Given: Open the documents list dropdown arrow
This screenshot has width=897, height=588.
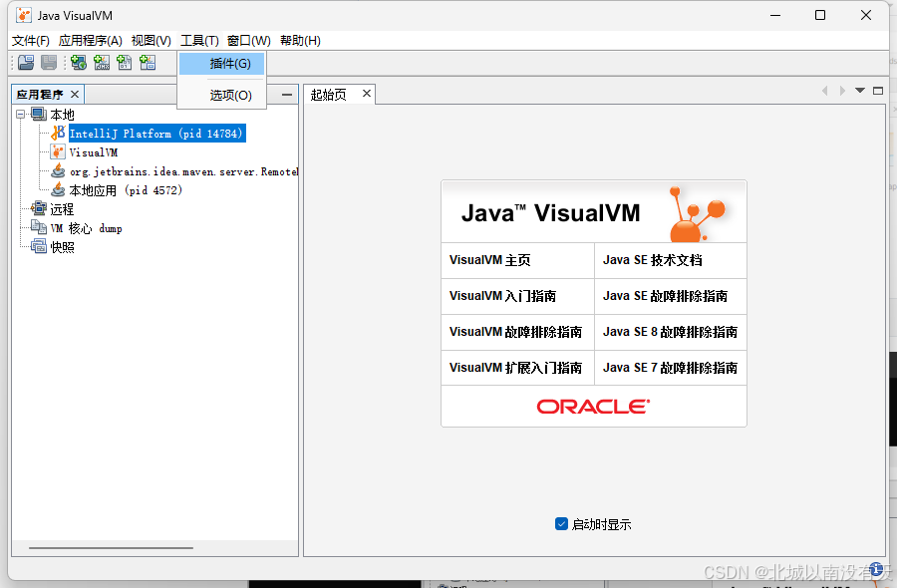Looking at the screenshot, I should [860, 91].
